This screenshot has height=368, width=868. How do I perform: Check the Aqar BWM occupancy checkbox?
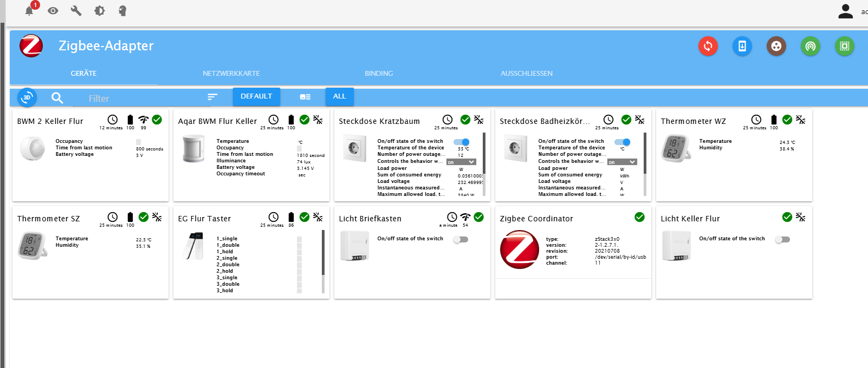[x=299, y=148]
